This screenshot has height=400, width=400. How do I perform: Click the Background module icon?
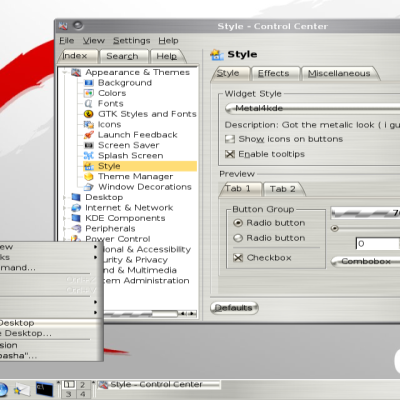pos(89,83)
